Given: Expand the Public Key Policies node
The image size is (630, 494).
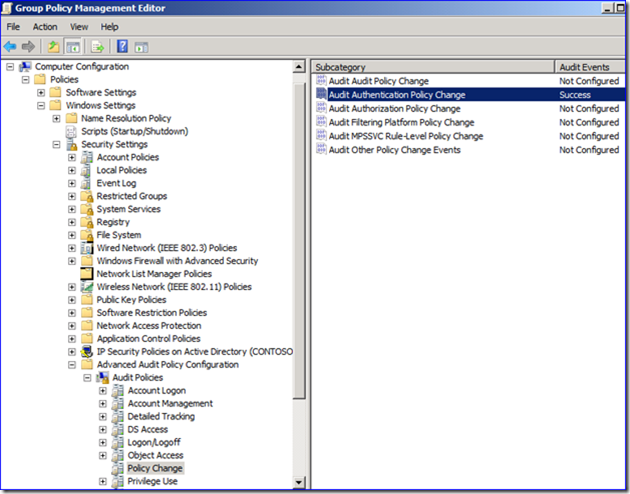Looking at the screenshot, I should [x=72, y=300].
